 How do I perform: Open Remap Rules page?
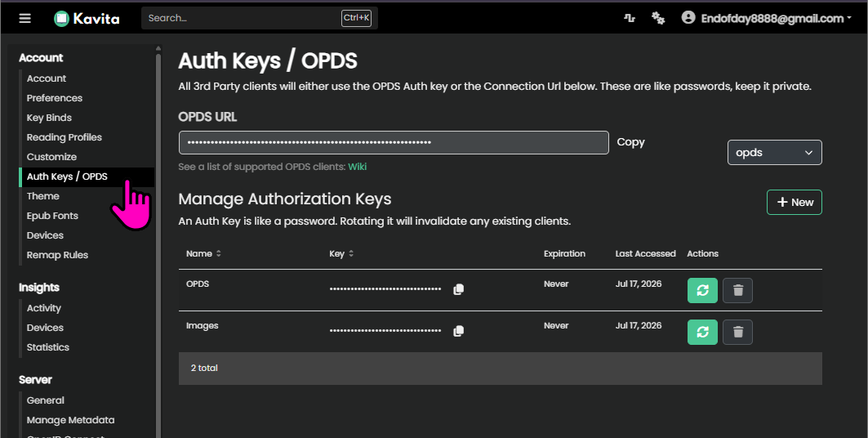coord(57,255)
